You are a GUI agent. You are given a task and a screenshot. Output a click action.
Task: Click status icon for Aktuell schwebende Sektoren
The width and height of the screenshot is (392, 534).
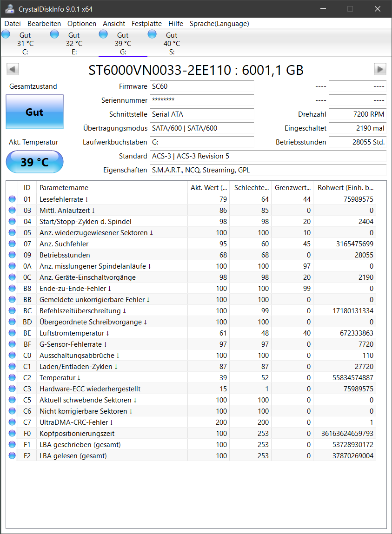click(x=12, y=400)
